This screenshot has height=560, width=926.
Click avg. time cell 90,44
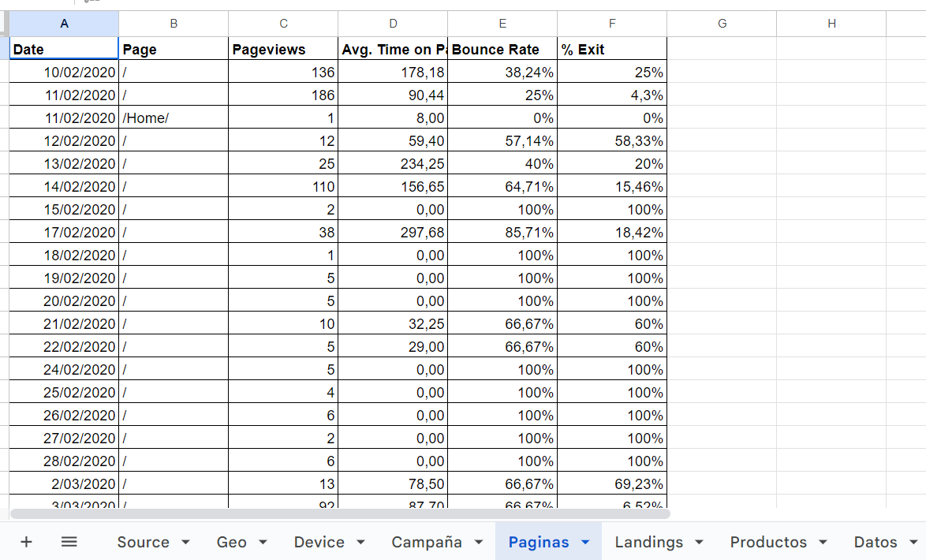click(x=393, y=95)
